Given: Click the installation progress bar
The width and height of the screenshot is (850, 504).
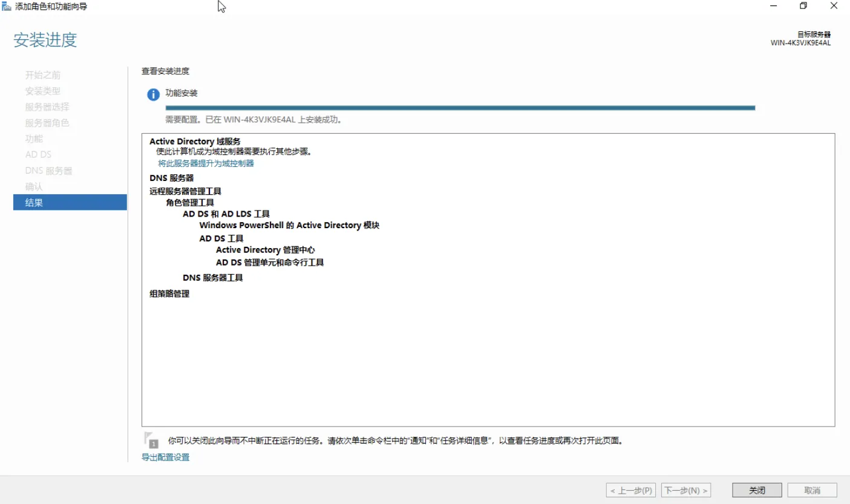Looking at the screenshot, I should (460, 108).
